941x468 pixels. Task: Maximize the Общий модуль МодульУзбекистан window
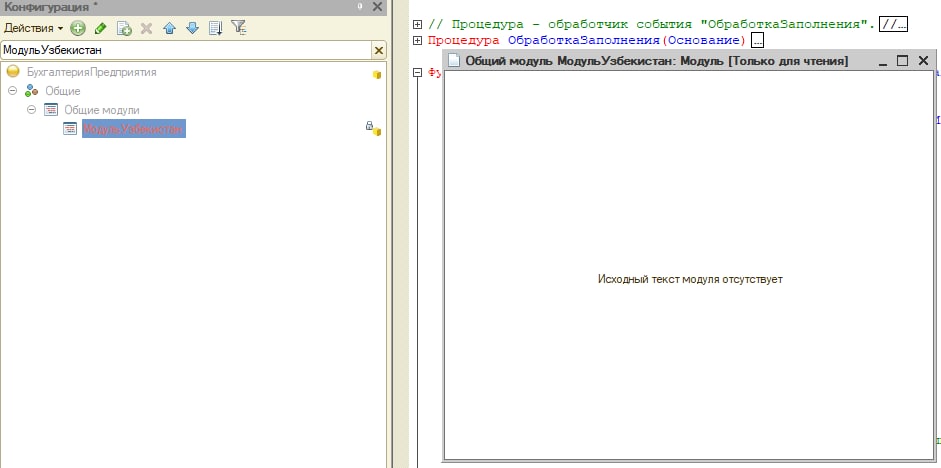tap(902, 61)
